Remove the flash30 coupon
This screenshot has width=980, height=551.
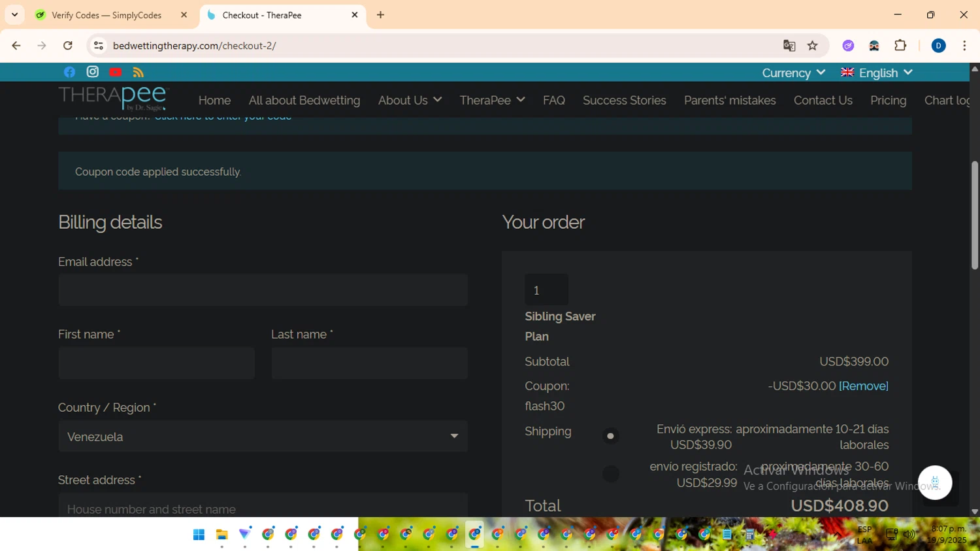[x=864, y=386]
